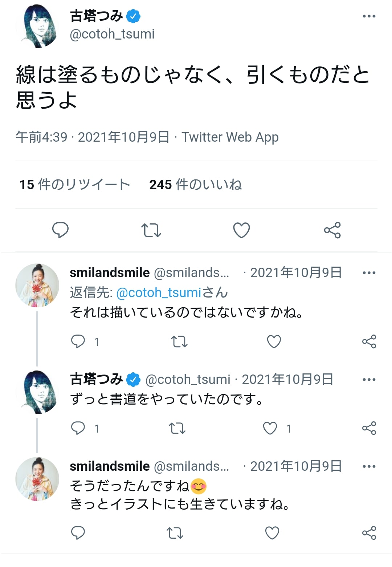View the 15 retweets list
Image resolution: width=392 pixels, height=567 pixels.
pyautogui.click(x=75, y=185)
